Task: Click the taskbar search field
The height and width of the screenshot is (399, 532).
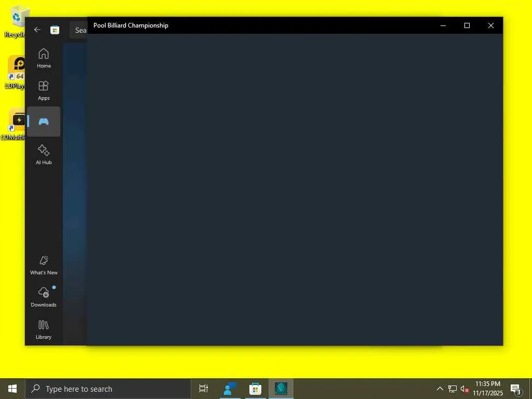Action: (108, 389)
